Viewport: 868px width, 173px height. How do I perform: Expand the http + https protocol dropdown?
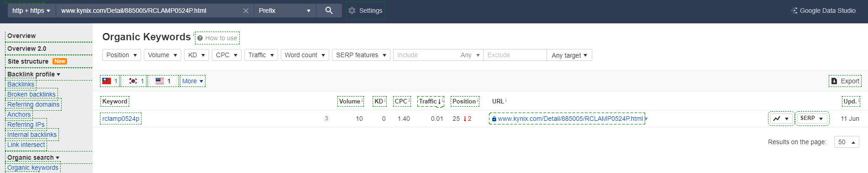coord(32,11)
